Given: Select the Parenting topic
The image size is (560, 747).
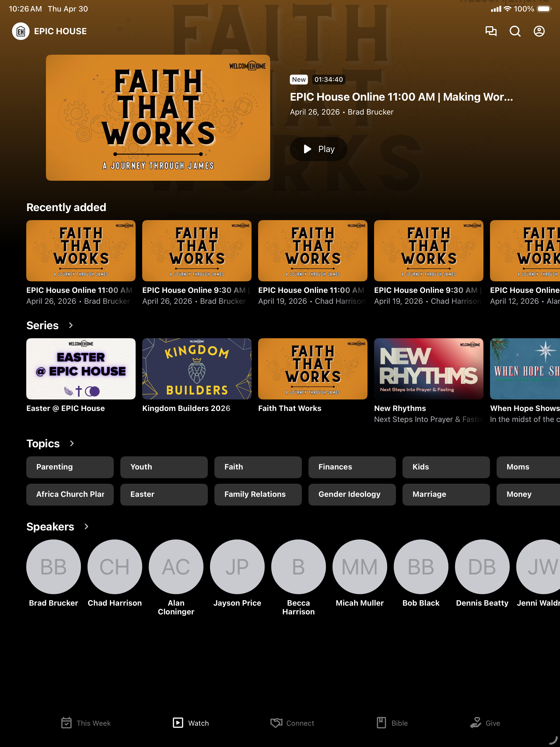Looking at the screenshot, I should pyautogui.click(x=70, y=467).
